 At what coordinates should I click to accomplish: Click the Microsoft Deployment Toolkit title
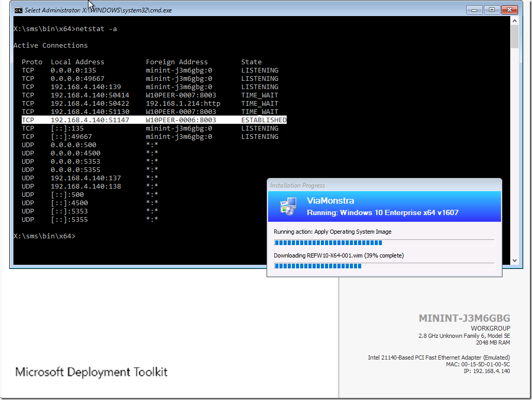tap(91, 372)
